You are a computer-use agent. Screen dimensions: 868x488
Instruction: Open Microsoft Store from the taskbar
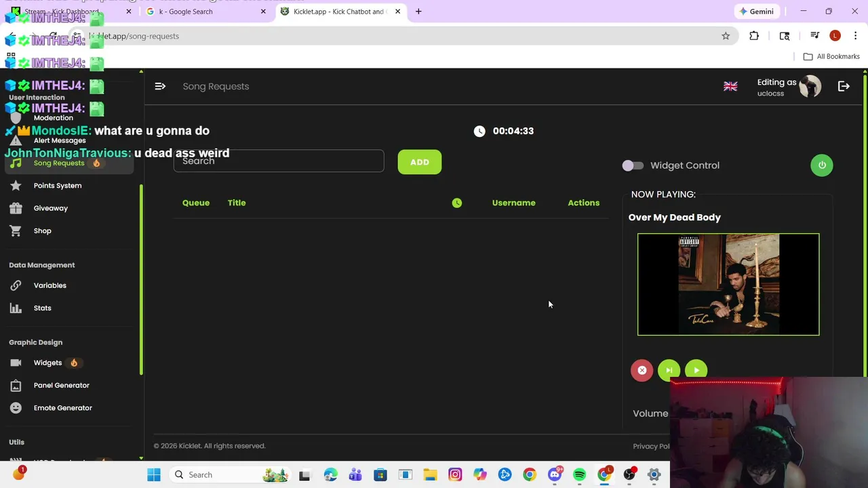380,475
